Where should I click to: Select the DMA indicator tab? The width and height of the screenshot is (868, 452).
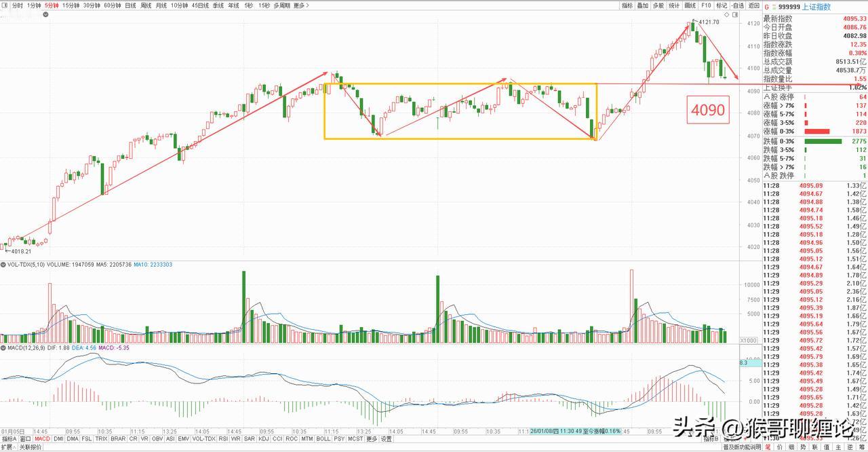point(73,439)
